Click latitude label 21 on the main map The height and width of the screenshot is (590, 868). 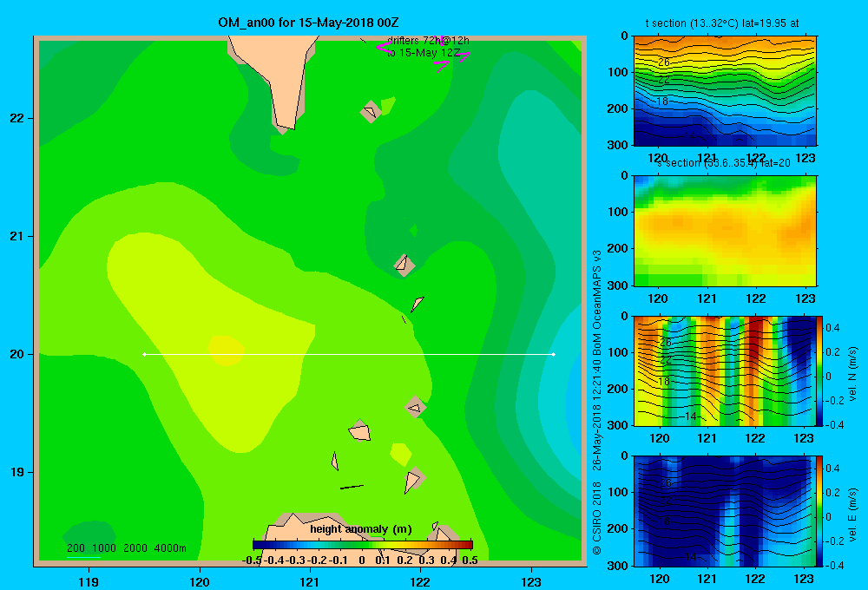17,236
